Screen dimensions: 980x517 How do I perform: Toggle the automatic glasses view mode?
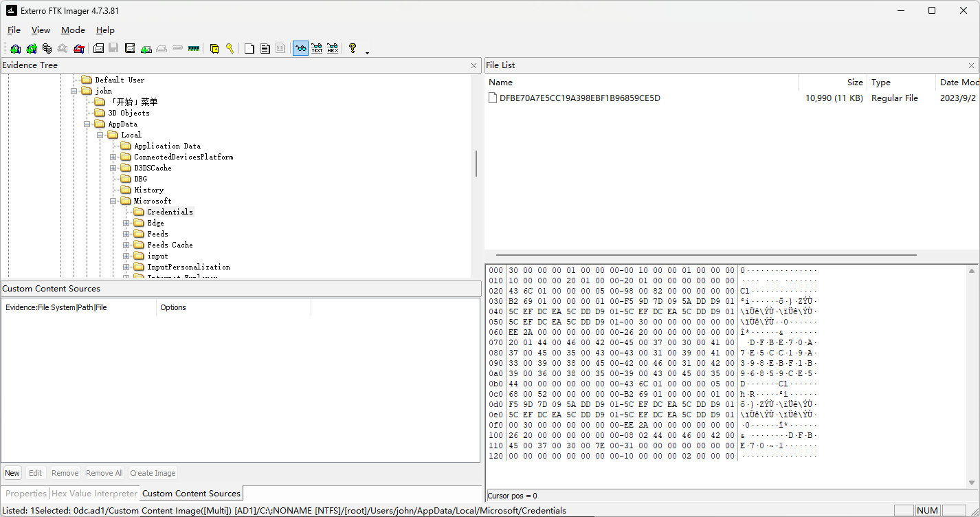(300, 48)
